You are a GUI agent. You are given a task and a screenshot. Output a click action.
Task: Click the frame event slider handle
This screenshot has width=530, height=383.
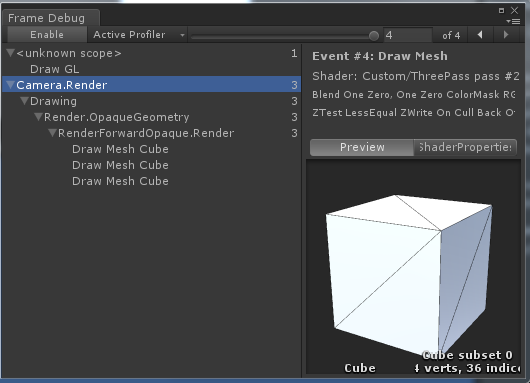pyautogui.click(x=374, y=35)
